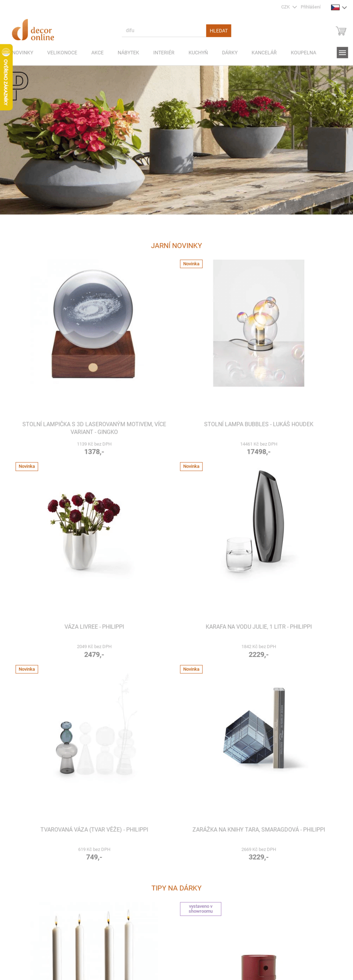This screenshot has height=980, width=353.
Task: Focus the search input field
Action: pyautogui.click(x=164, y=31)
